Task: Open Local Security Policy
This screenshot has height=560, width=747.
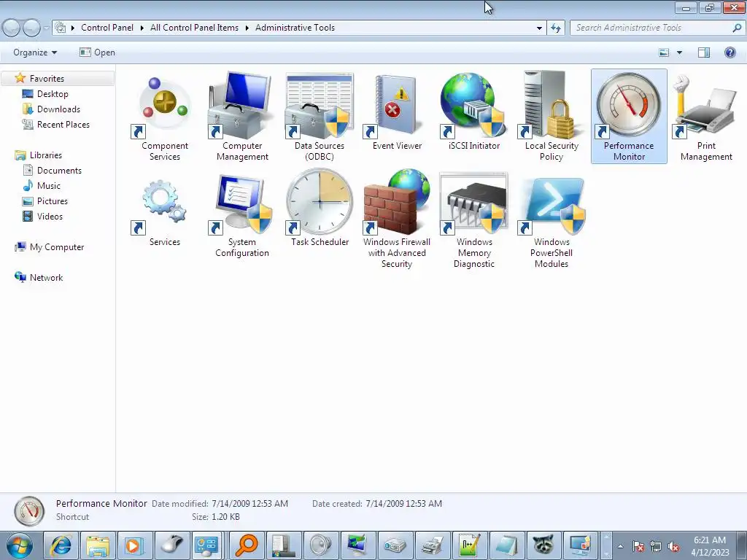Action: [551, 117]
